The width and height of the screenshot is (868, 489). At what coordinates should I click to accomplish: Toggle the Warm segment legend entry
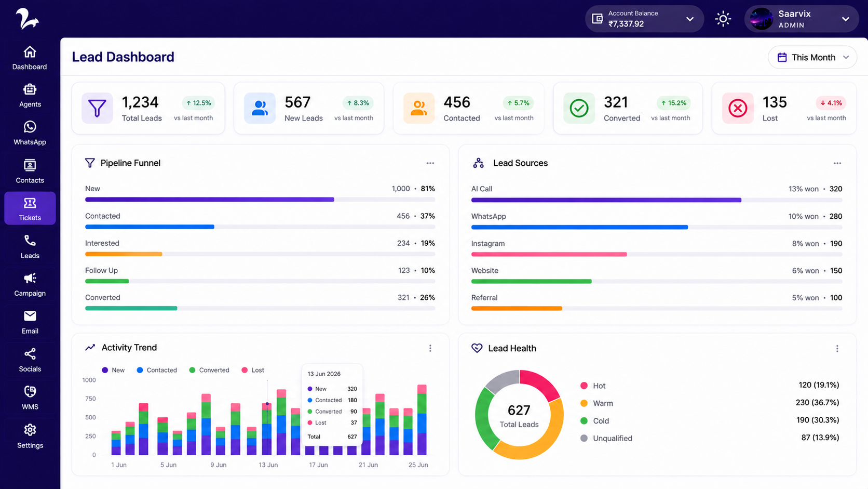pos(596,403)
